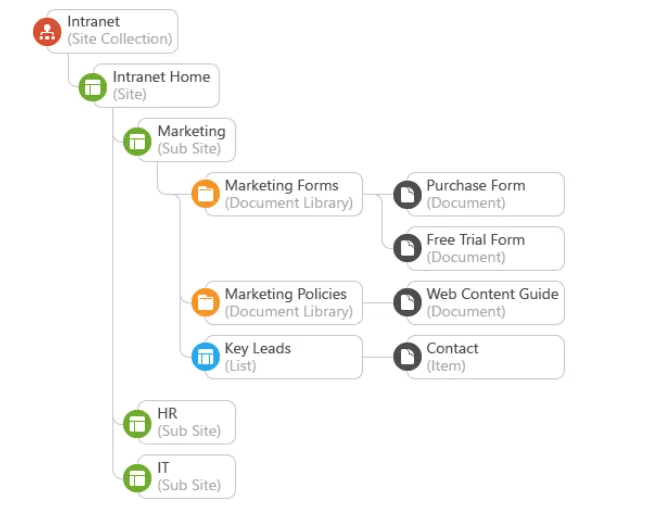Click the Purchase Form document icon
Viewport: 666px width, 530px height.
407,194
